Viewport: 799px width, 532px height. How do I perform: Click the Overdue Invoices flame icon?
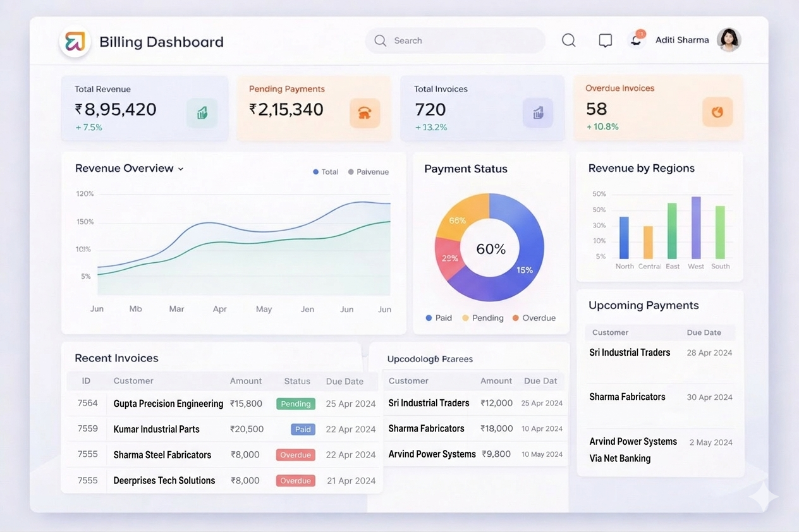tap(717, 112)
